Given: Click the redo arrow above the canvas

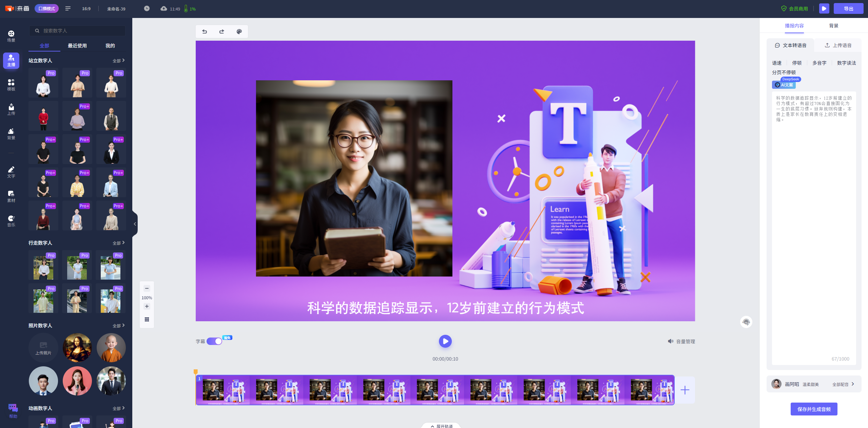Looking at the screenshot, I should click(x=222, y=32).
